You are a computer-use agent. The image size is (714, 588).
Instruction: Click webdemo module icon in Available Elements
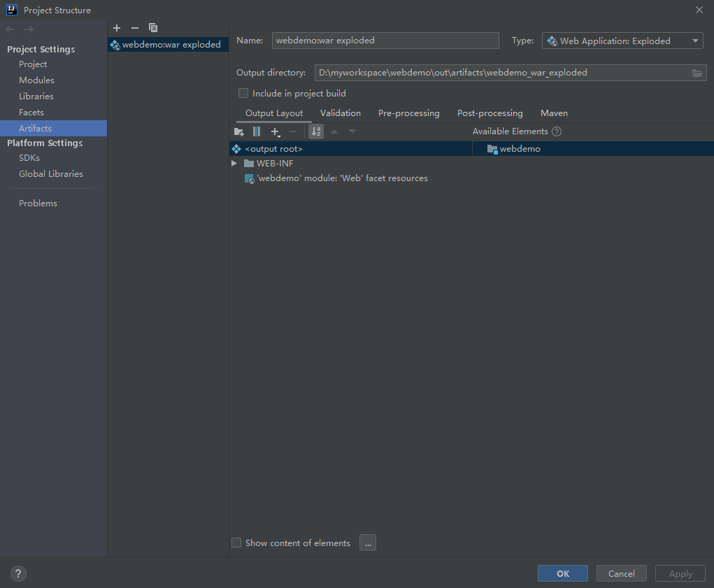click(492, 150)
